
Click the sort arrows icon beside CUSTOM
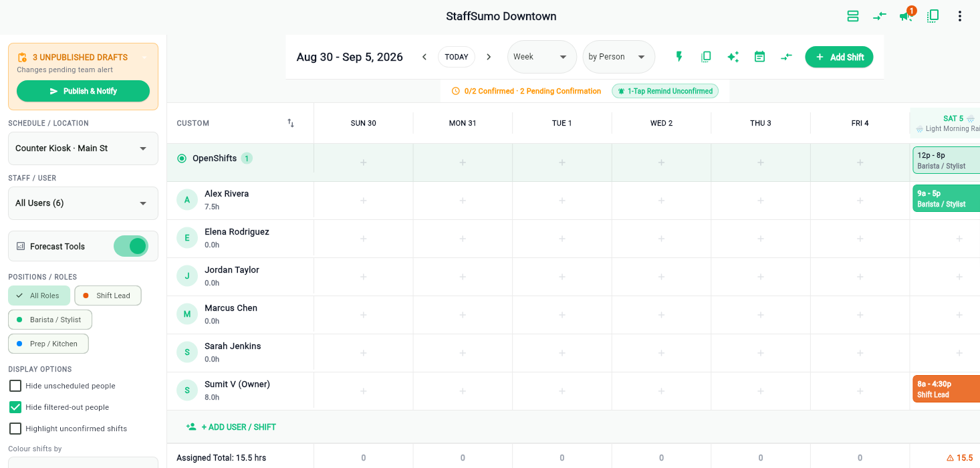[x=291, y=123]
